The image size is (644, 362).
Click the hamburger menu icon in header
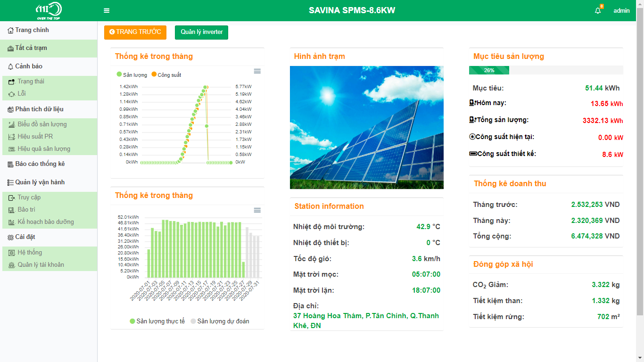(x=107, y=10)
